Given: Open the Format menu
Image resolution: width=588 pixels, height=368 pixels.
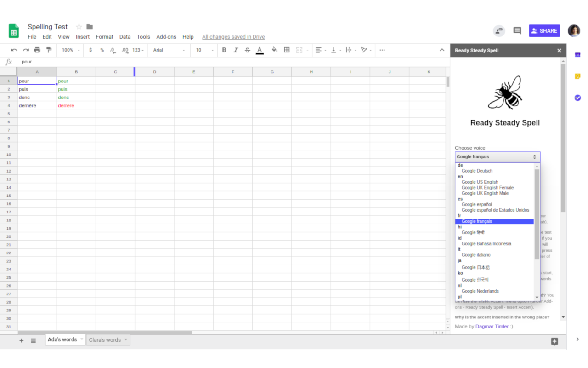Looking at the screenshot, I should pyautogui.click(x=105, y=37).
